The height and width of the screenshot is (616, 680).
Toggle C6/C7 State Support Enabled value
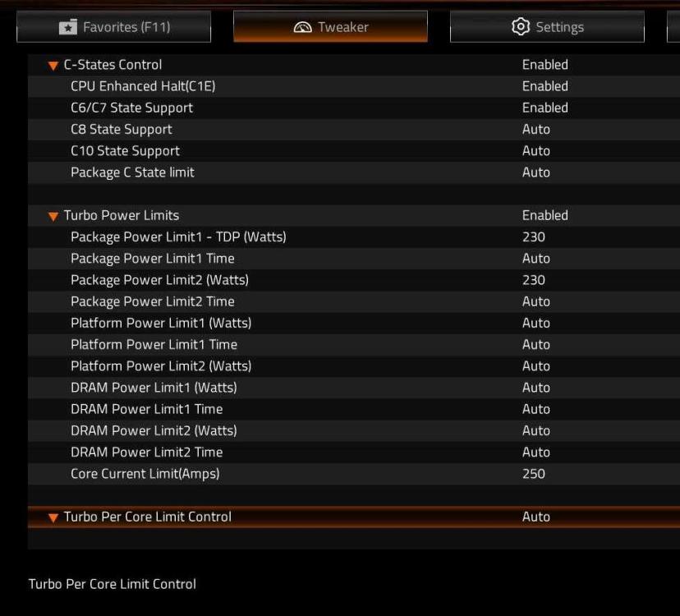coord(544,108)
